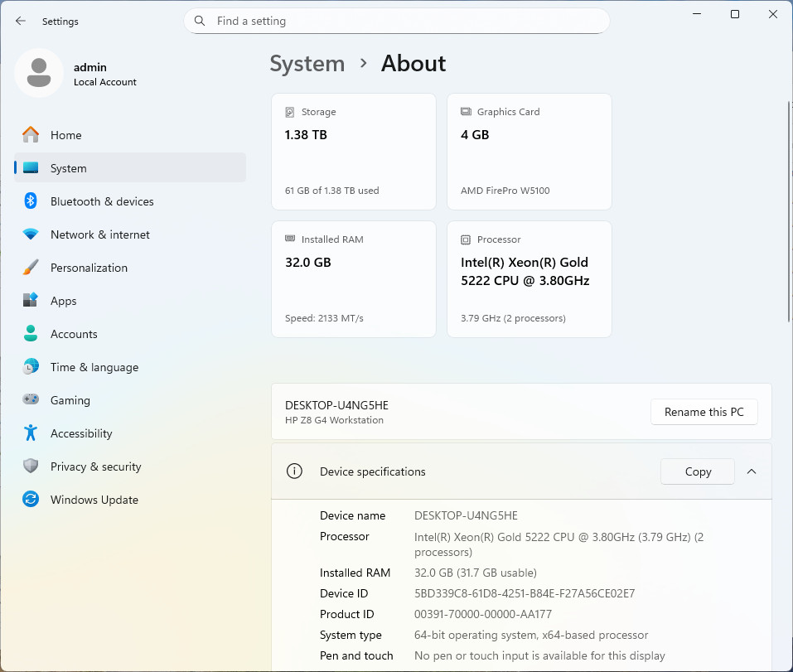Click the Storage info card
This screenshot has width=793, height=672.
tap(354, 151)
